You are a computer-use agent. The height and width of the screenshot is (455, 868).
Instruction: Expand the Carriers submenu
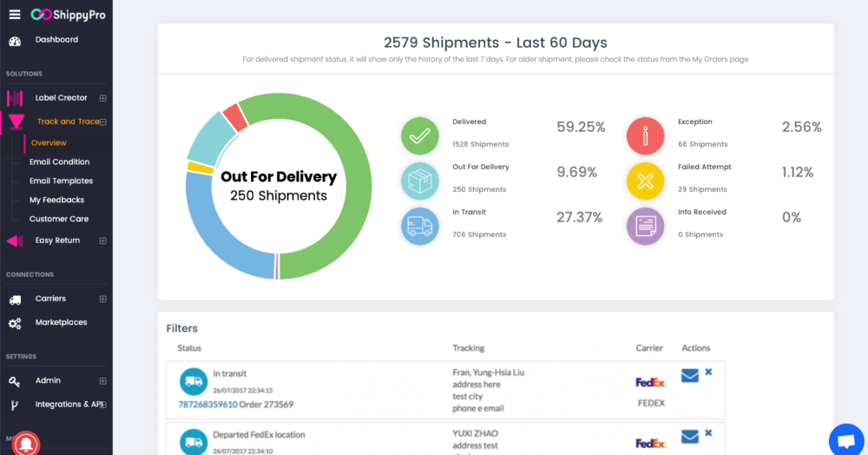click(102, 299)
